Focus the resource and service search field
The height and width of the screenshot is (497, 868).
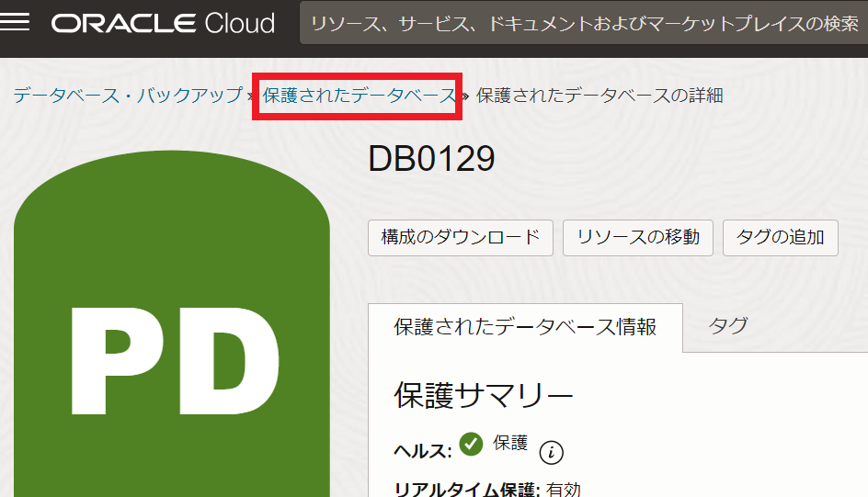click(583, 23)
